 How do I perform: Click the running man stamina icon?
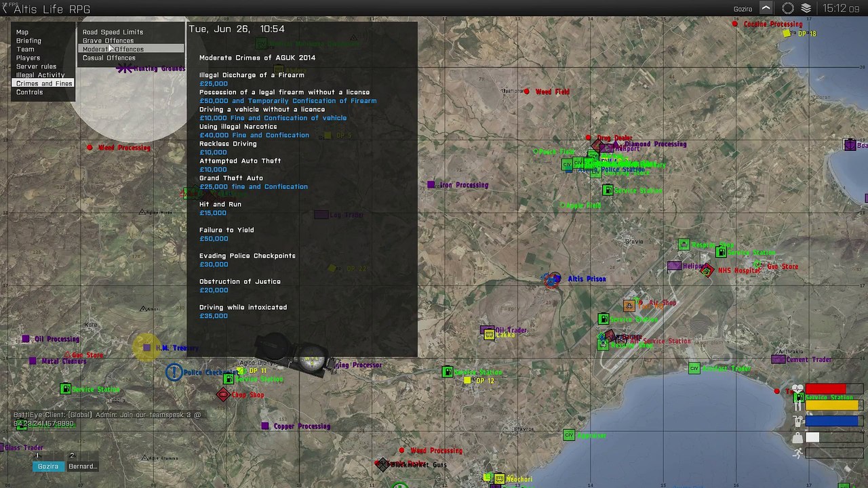coord(798,453)
